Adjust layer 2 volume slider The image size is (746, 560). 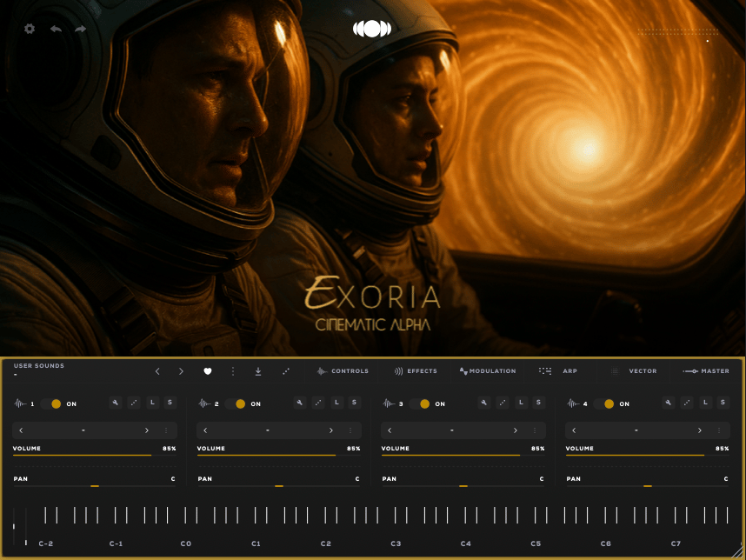click(x=278, y=456)
